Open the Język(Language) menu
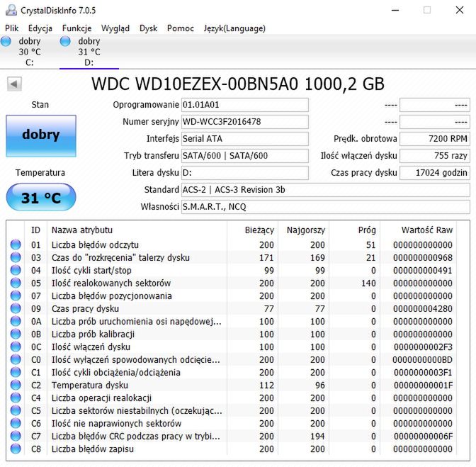 click(x=234, y=28)
